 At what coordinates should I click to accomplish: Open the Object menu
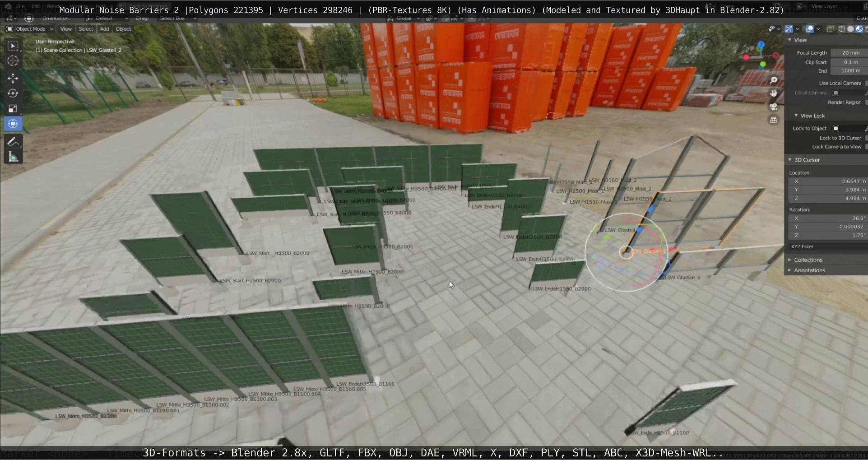(123, 29)
